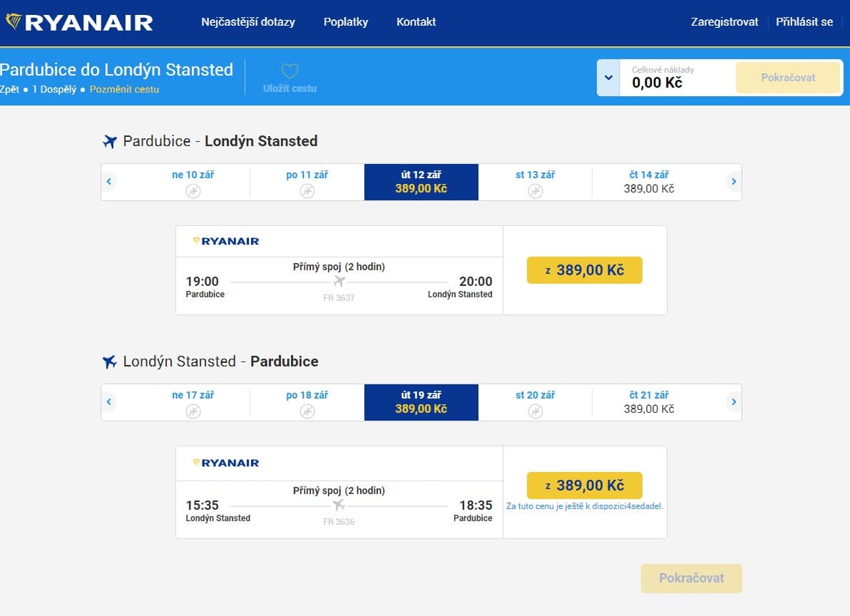Expand the total cost dropdown chevron

[x=609, y=78]
